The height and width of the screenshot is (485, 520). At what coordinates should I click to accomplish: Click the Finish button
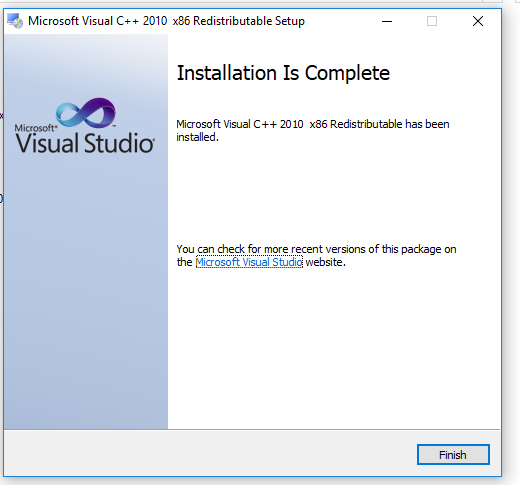coord(453,454)
